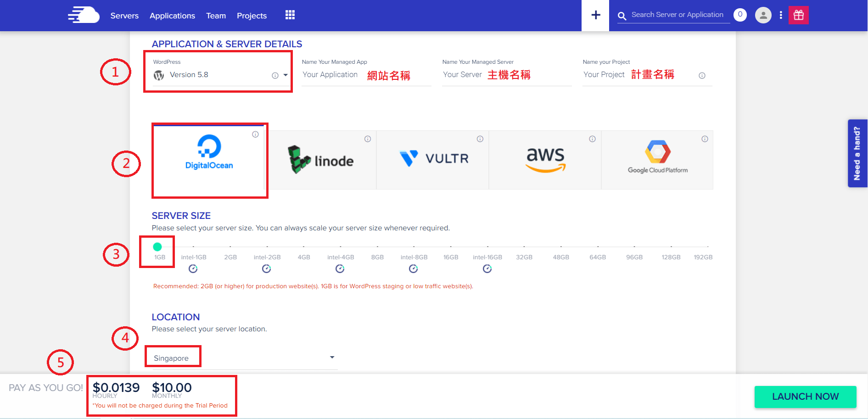Set server size to intel-4GB
The height and width of the screenshot is (419, 868).
point(341,257)
